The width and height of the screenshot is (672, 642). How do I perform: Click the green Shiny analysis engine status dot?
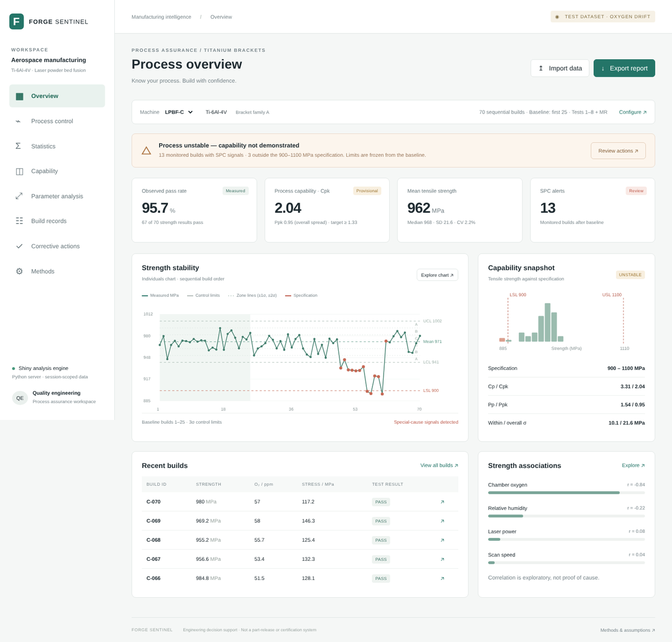click(13, 368)
